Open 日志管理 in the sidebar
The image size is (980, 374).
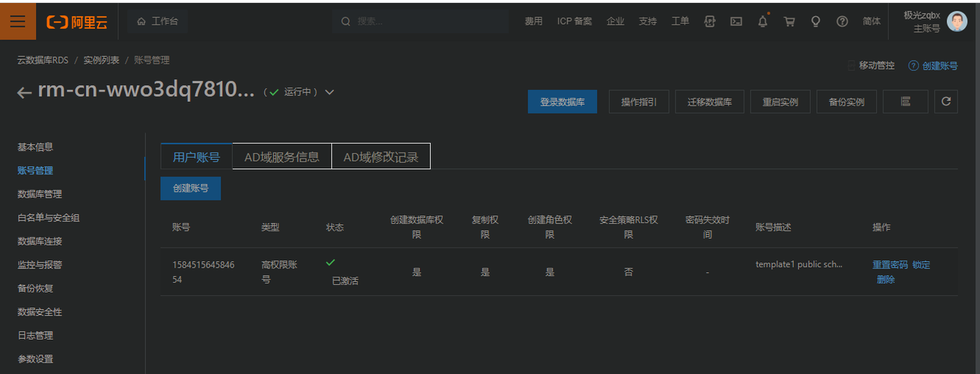[x=35, y=336]
